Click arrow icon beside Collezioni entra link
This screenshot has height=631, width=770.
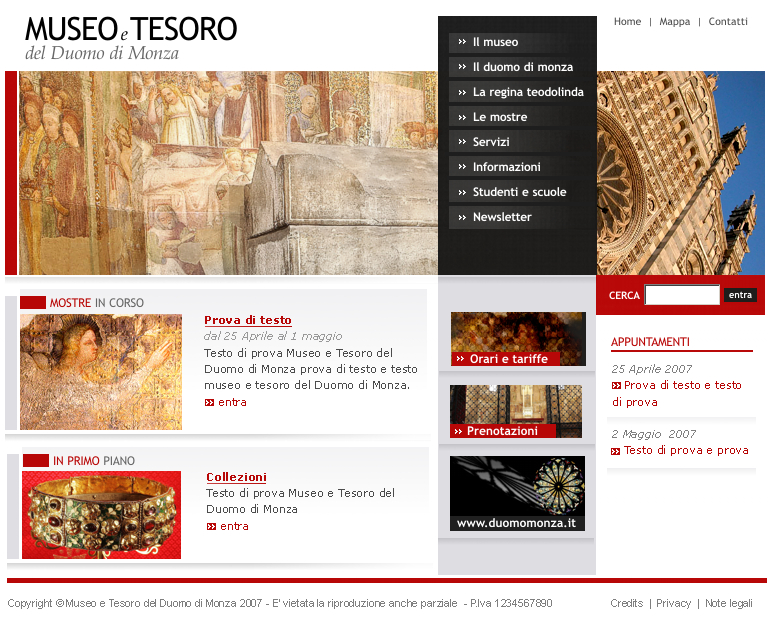pyautogui.click(x=211, y=527)
